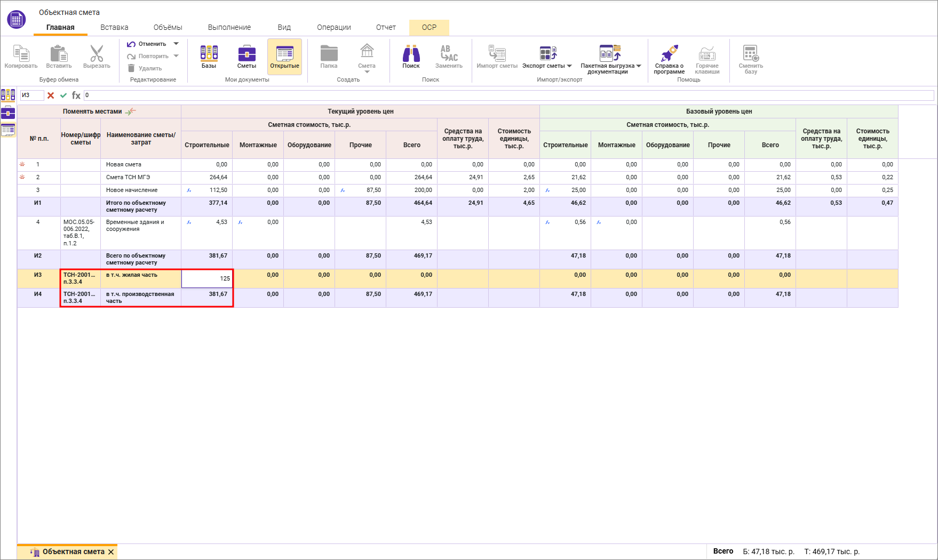
Task: Click the cell name box showing И3
Action: (31, 95)
